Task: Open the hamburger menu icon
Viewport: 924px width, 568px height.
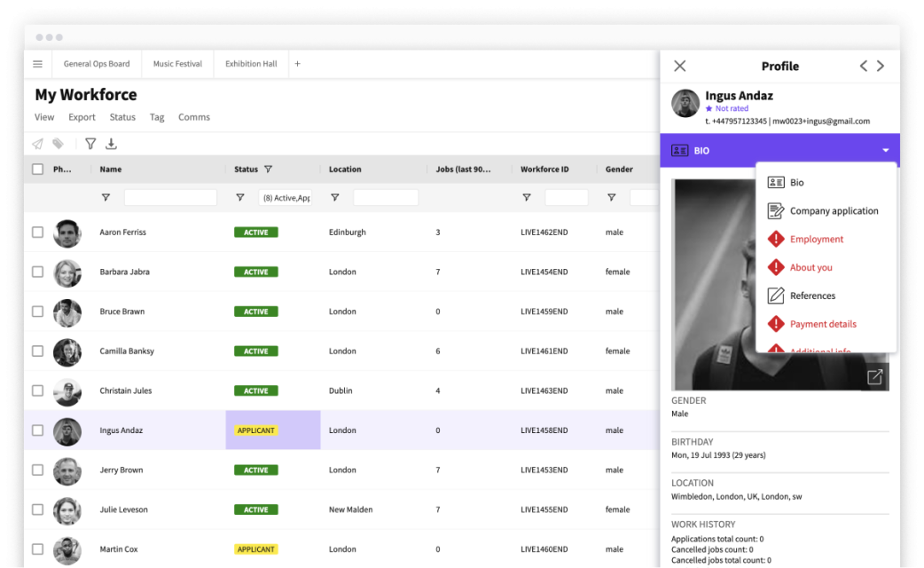Action: 37,64
